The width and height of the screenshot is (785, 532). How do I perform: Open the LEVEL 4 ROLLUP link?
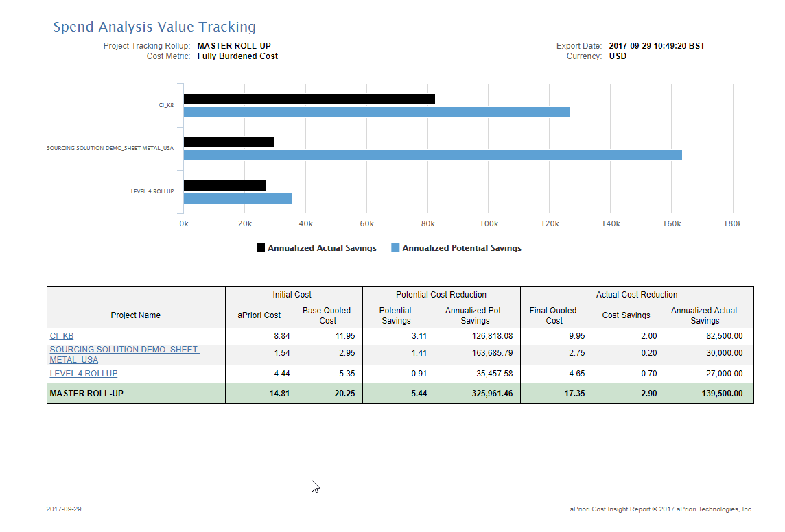pos(84,374)
